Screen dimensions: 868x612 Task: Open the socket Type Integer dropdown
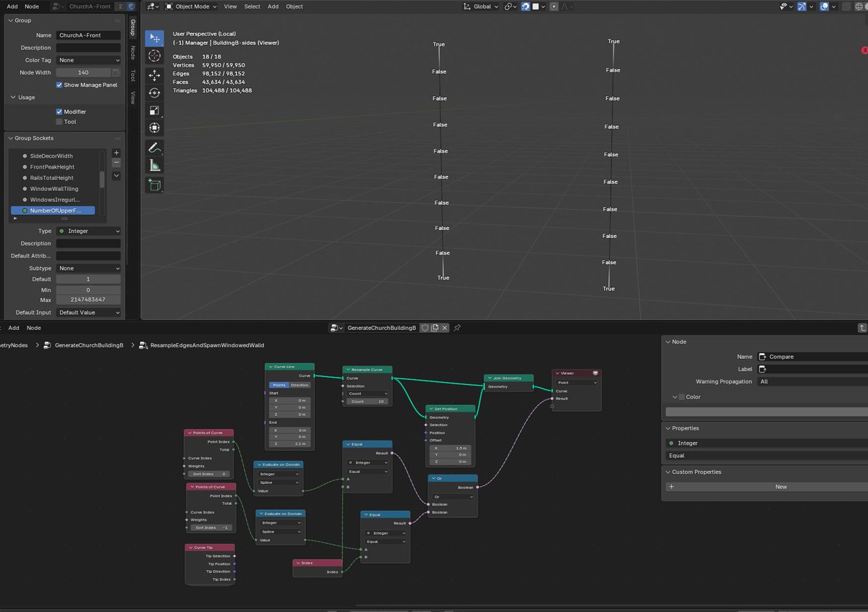pyautogui.click(x=88, y=231)
